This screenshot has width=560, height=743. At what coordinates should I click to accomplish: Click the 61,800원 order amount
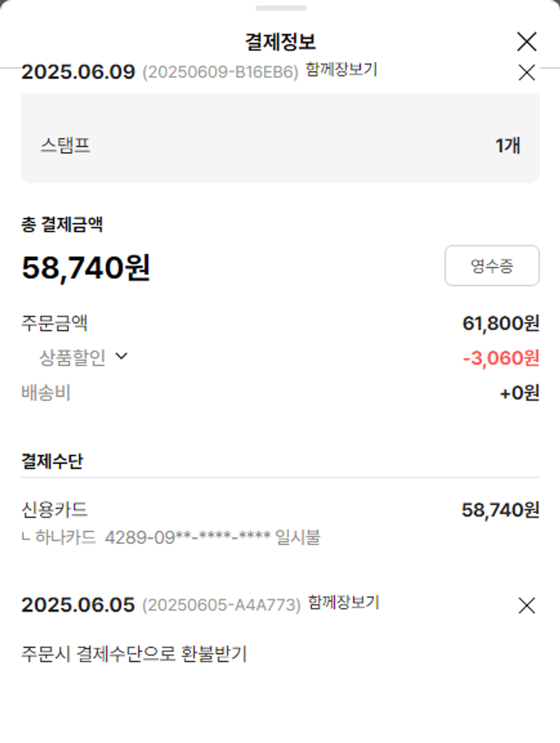tap(500, 324)
